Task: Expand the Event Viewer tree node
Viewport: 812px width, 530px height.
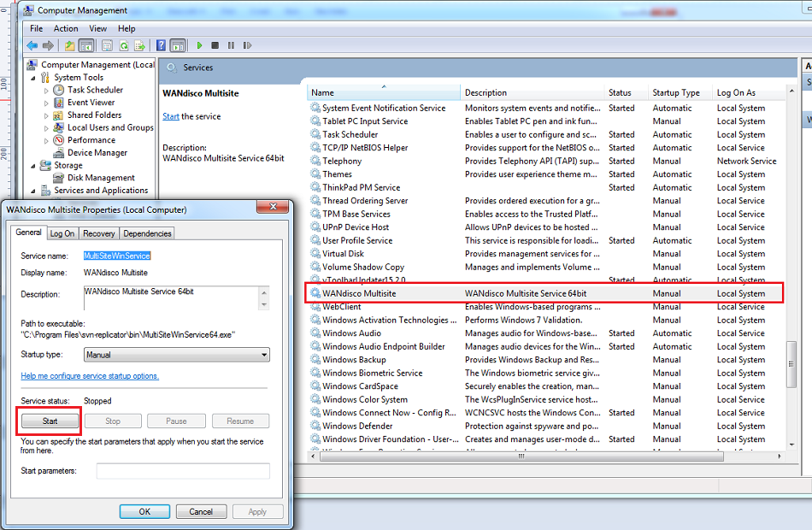Action: click(46, 103)
